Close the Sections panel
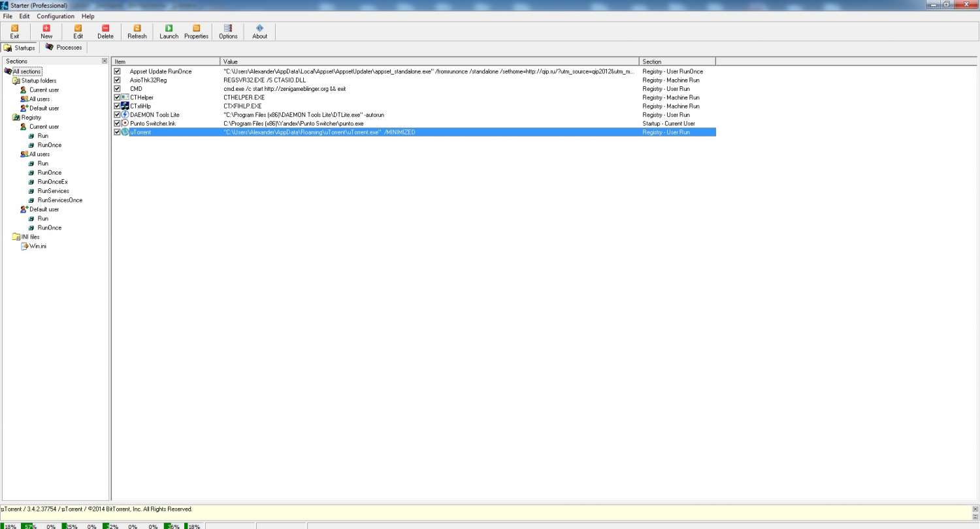Screen dimensions: 980x529 (105, 61)
